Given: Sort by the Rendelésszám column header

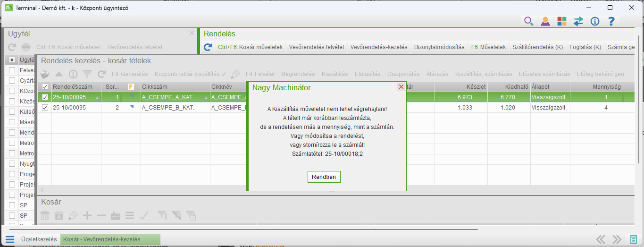Looking at the screenshot, I should pyautogui.click(x=76, y=87).
